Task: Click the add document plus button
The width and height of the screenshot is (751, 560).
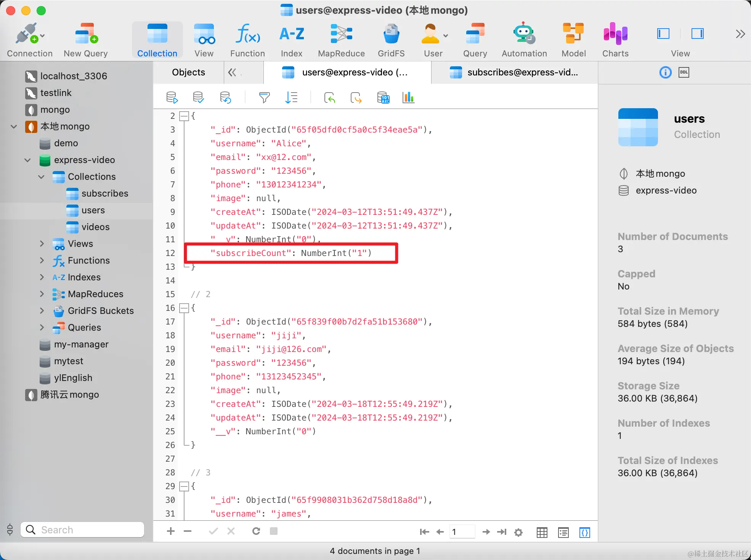Action: click(x=171, y=531)
